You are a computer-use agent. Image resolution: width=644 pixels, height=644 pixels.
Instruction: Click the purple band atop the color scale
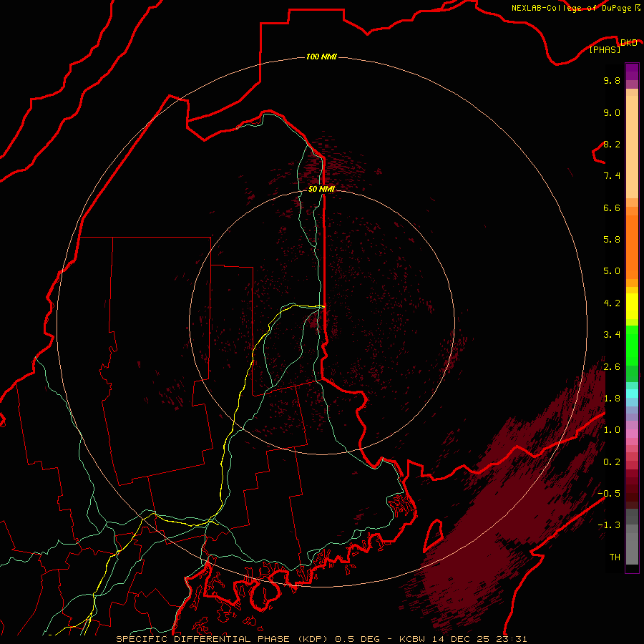point(632,72)
